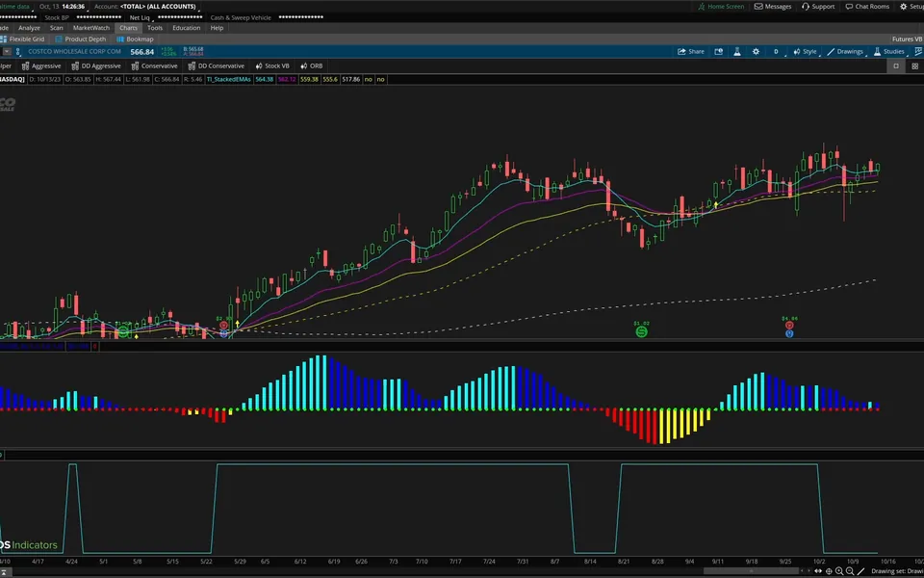Click the crosshair pan tool icon
The height and width of the screenshot is (578, 924).
coord(829,571)
